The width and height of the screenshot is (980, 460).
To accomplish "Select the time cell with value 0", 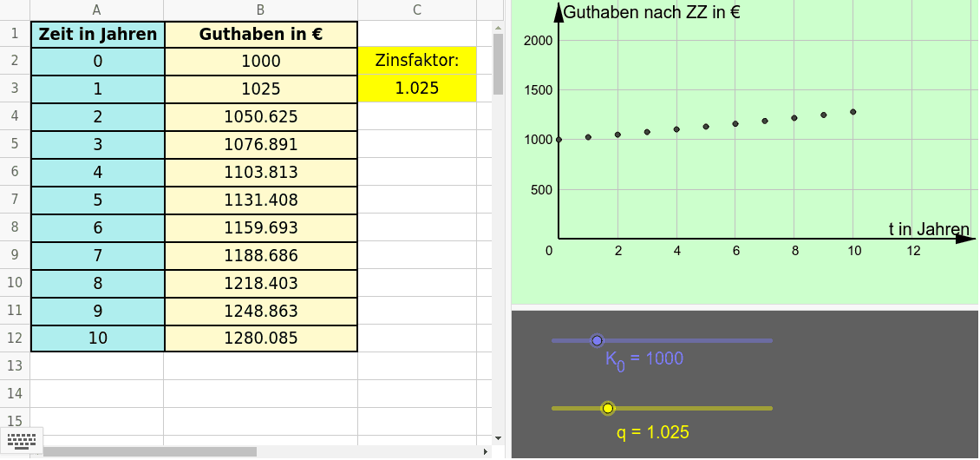I will pyautogui.click(x=97, y=61).
